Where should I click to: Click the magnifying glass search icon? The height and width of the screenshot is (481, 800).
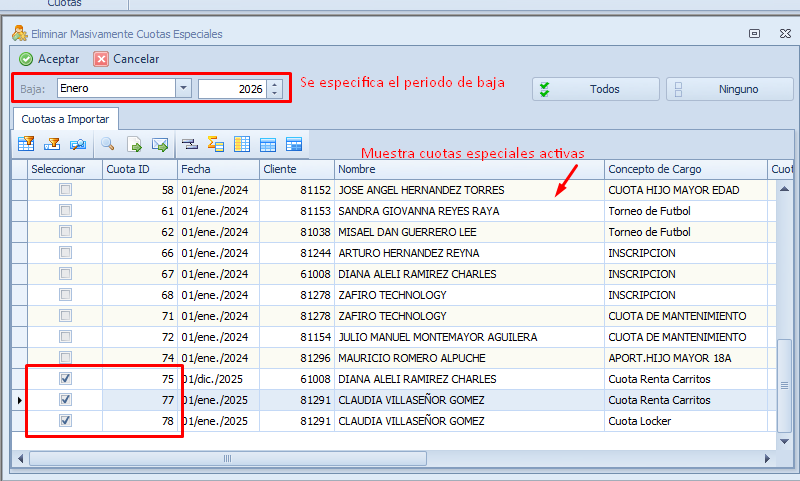coord(107,144)
